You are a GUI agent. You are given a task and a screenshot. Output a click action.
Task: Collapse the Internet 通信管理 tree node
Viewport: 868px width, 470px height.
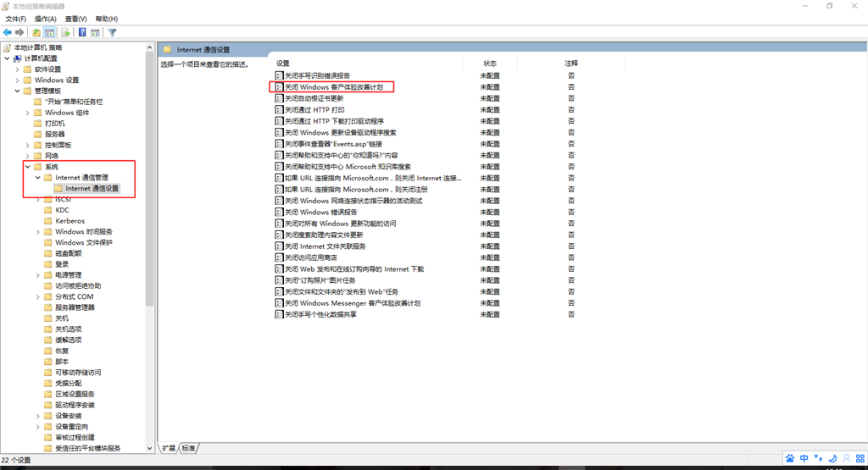(x=37, y=178)
